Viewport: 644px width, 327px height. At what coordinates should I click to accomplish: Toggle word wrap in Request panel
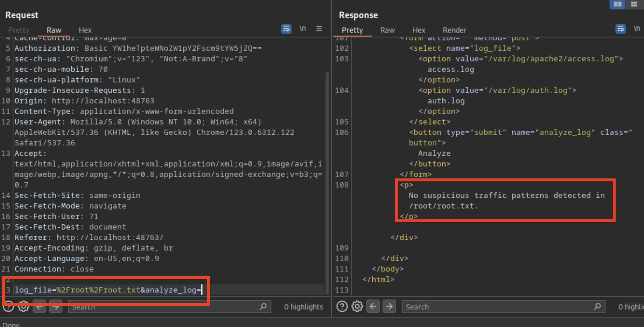(286, 29)
